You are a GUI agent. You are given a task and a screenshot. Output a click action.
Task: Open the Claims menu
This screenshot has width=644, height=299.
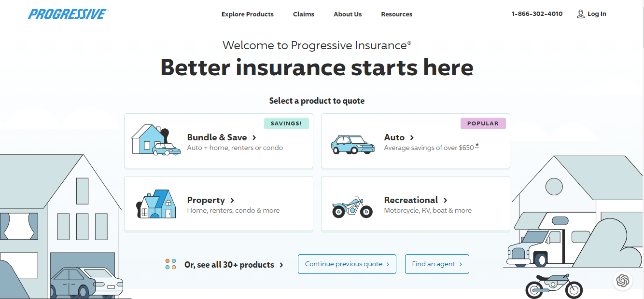[304, 14]
